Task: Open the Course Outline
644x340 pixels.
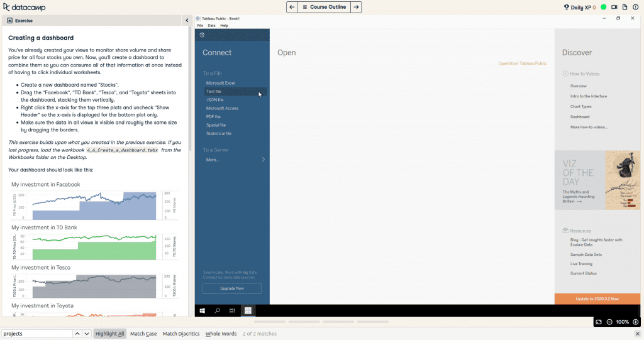Action: [x=324, y=7]
